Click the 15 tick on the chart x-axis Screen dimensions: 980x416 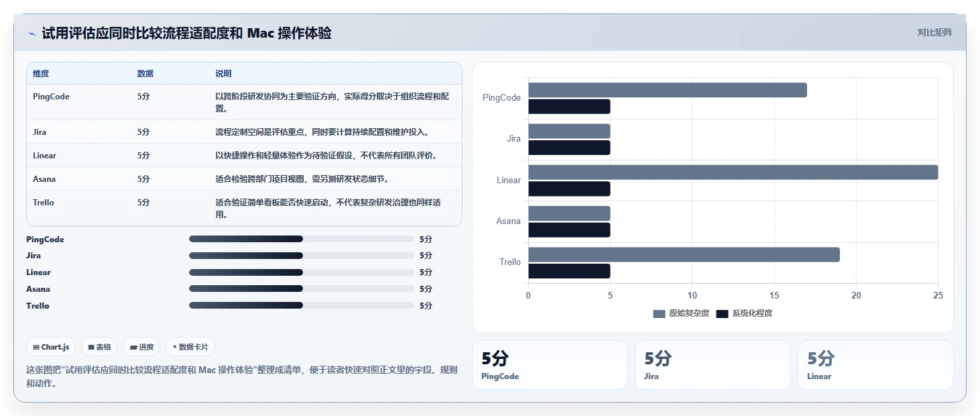click(774, 296)
